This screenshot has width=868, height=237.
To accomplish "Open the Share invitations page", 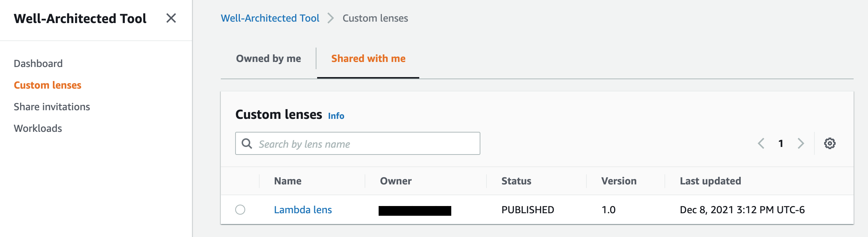I will point(52,107).
